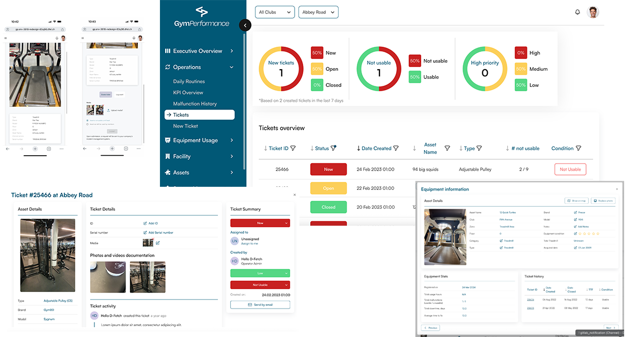Filter the Condition column
The height and width of the screenshot is (337, 644).
[579, 148]
